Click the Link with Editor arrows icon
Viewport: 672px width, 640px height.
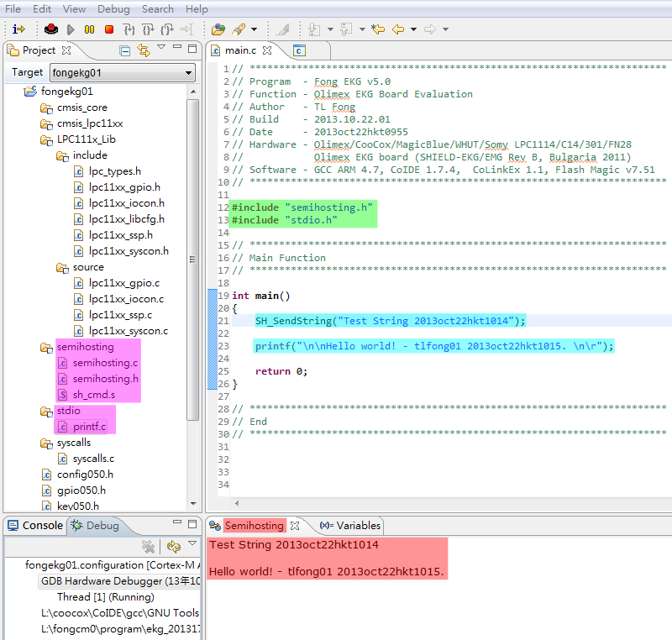tap(143, 50)
